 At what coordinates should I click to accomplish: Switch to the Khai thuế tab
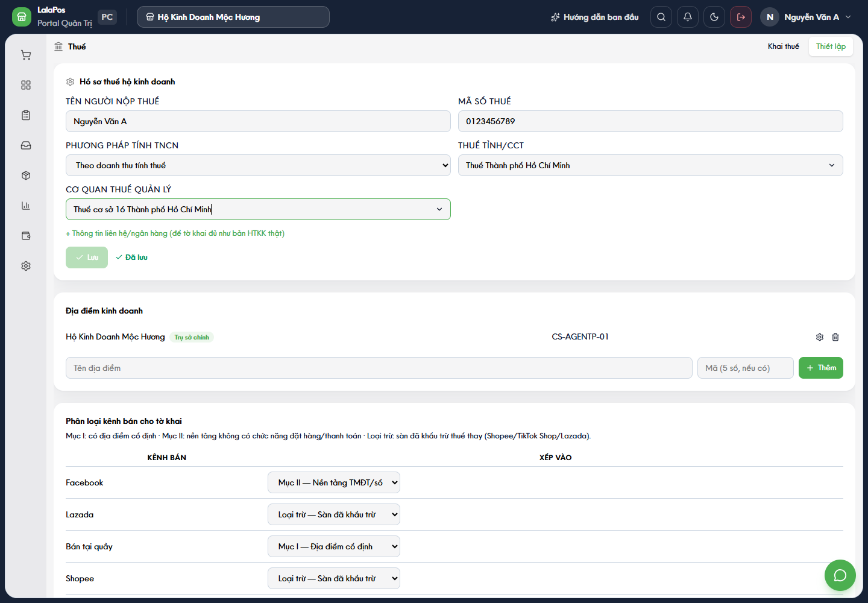pyautogui.click(x=784, y=46)
